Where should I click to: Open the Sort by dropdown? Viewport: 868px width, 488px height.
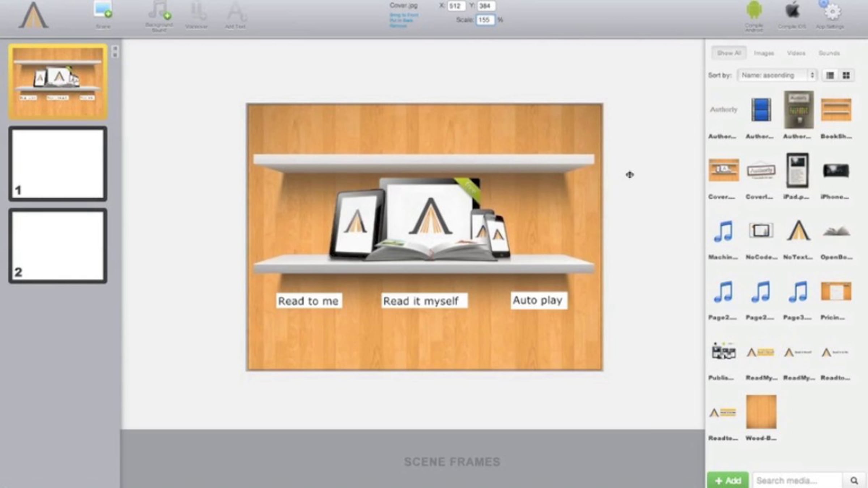tap(777, 75)
